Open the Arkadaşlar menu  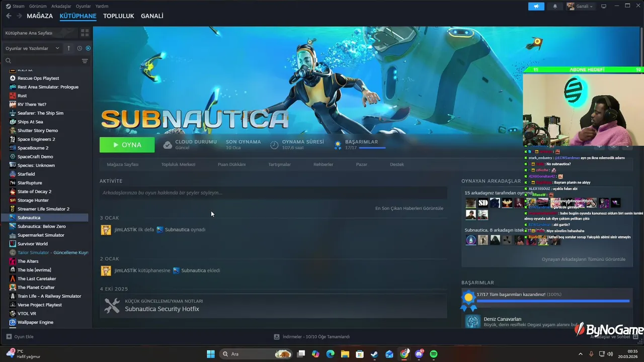tap(61, 6)
